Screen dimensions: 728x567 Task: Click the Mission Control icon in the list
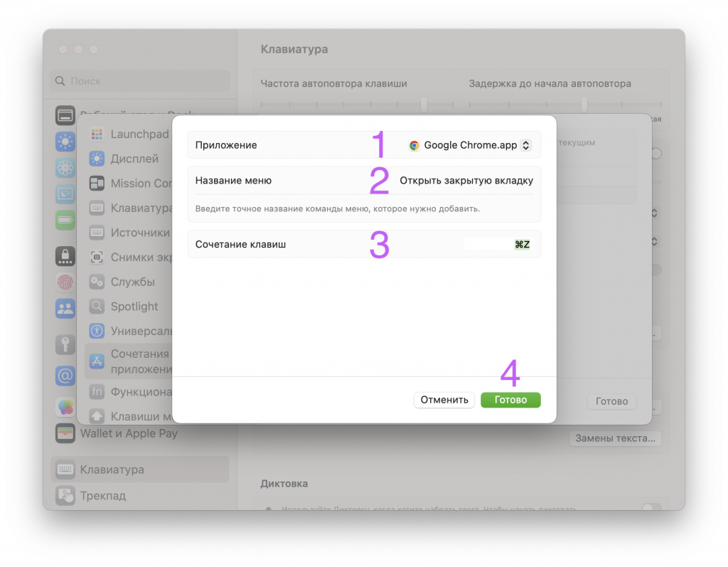click(x=97, y=184)
